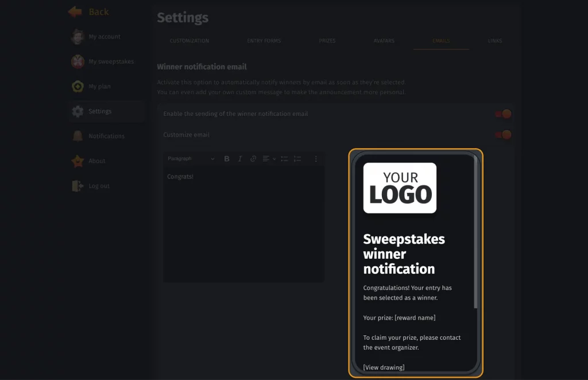Open the Paragraph style dropdown

191,159
